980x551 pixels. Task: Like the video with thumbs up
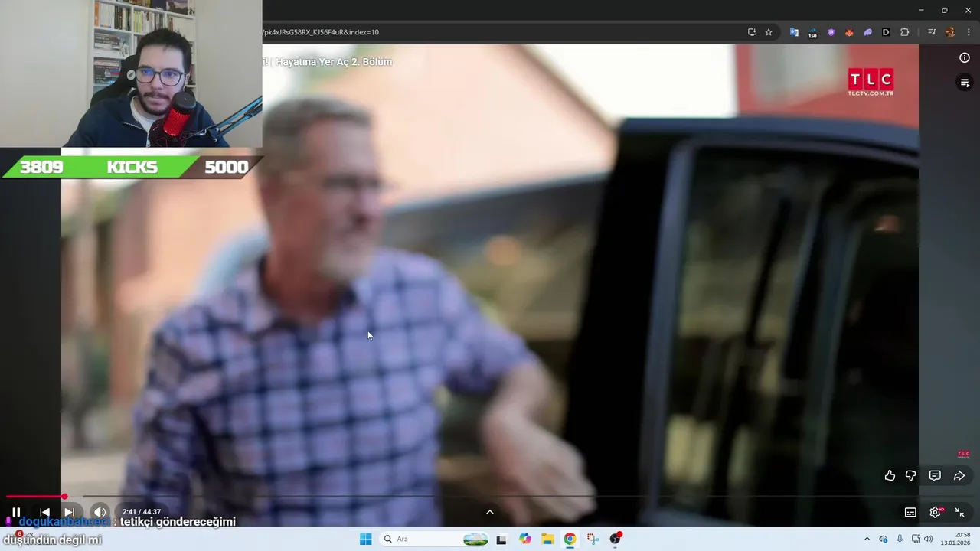pyautogui.click(x=890, y=475)
